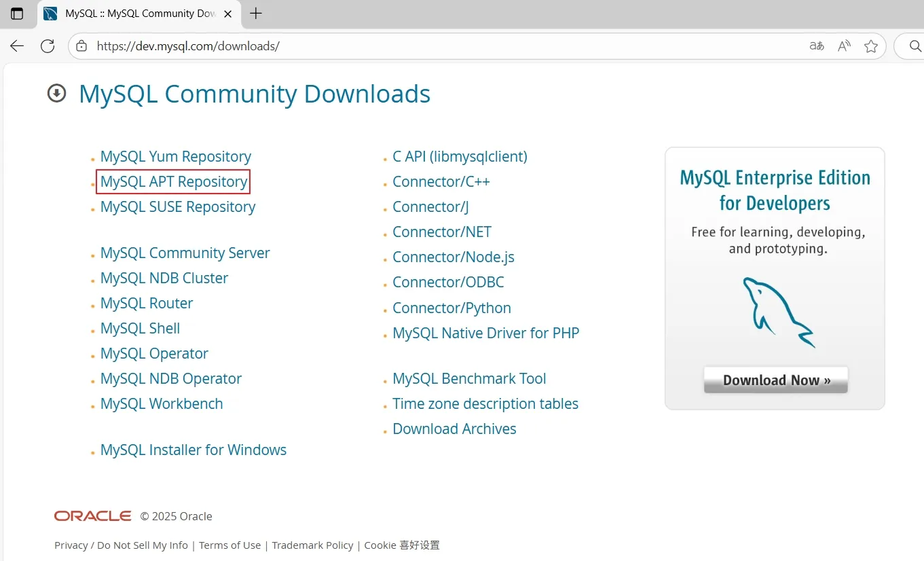View site information lock icon
The image size is (924, 561).
[81, 46]
